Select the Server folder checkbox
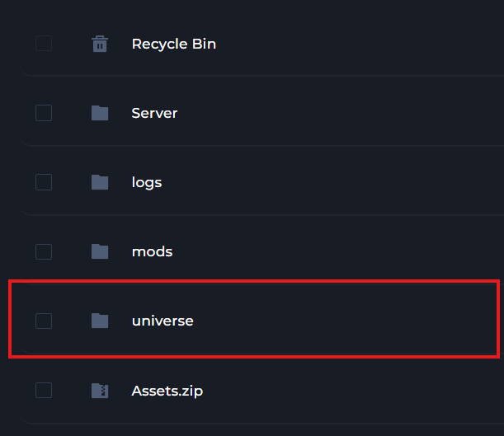The width and height of the screenshot is (504, 436). [44, 113]
